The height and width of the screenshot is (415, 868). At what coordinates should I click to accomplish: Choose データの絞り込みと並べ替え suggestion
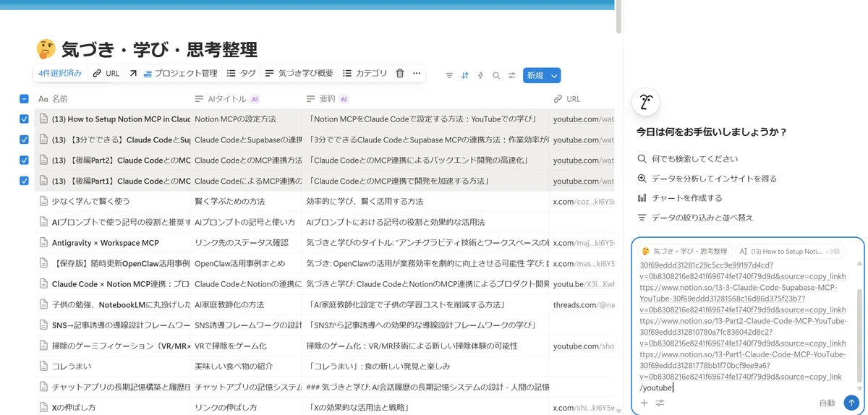coord(695,218)
